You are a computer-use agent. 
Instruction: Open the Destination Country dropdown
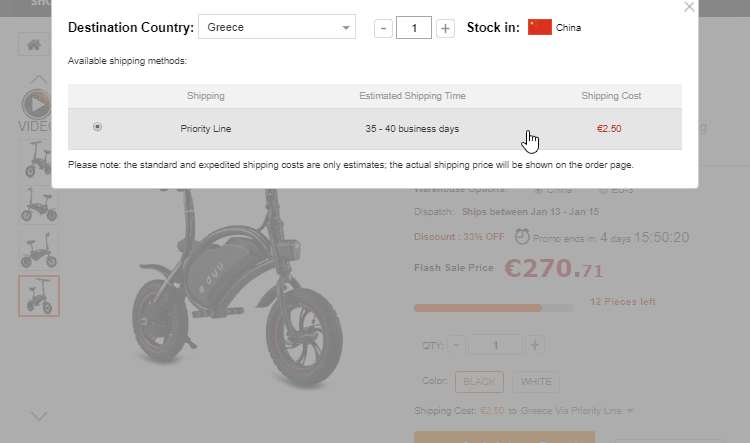tap(277, 27)
